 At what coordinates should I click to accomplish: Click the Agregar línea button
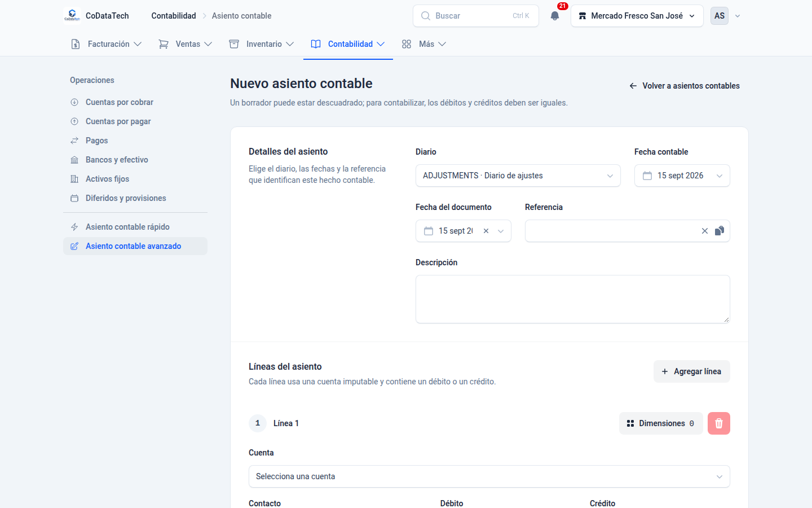pos(692,371)
